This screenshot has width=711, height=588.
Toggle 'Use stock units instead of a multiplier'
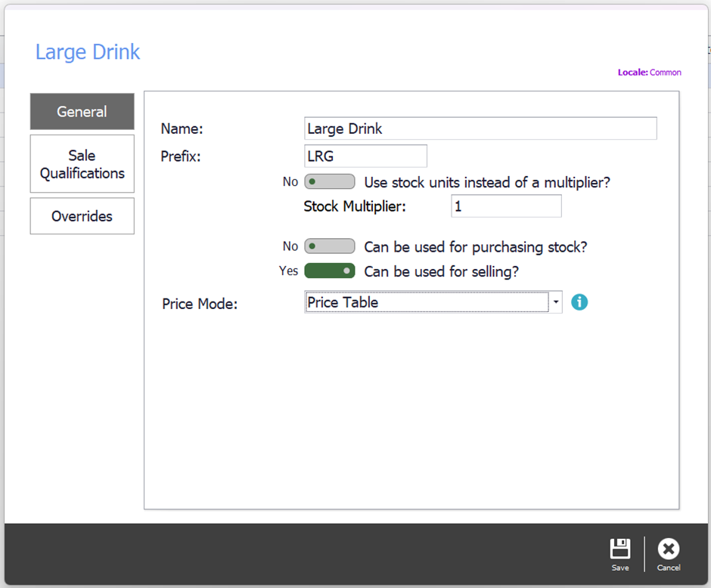click(x=330, y=182)
